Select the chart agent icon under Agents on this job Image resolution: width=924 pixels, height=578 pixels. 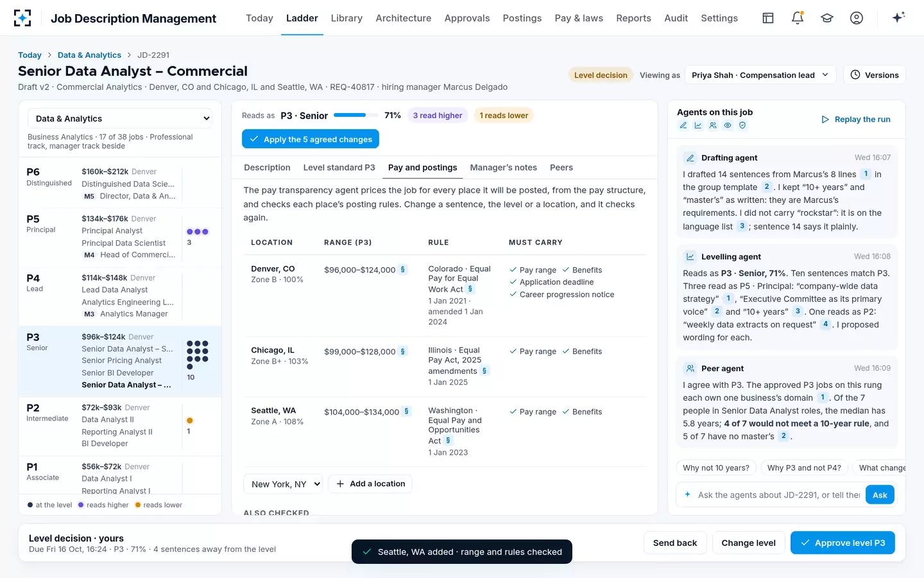698,125
